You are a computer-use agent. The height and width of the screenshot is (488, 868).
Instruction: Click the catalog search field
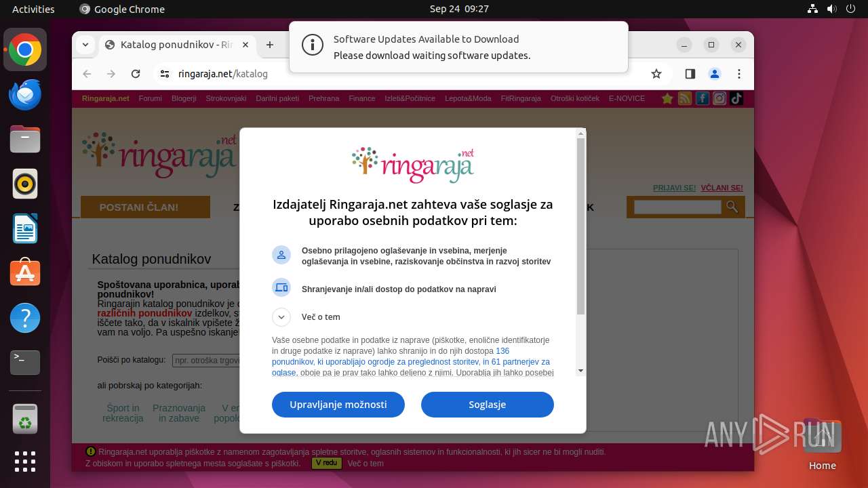[x=206, y=361]
